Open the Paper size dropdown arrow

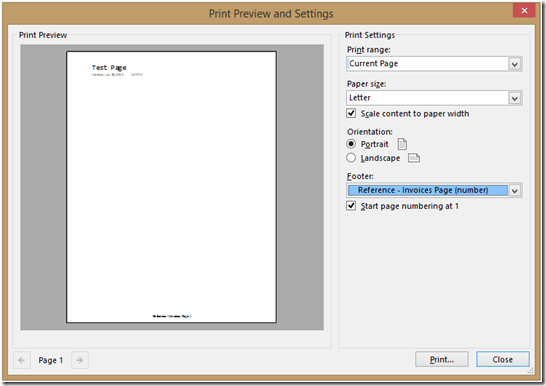click(515, 98)
